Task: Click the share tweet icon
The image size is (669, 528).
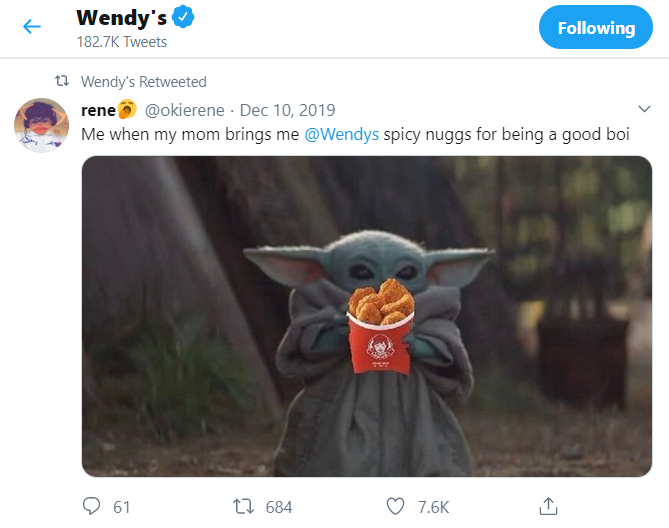Action: pyautogui.click(x=547, y=506)
